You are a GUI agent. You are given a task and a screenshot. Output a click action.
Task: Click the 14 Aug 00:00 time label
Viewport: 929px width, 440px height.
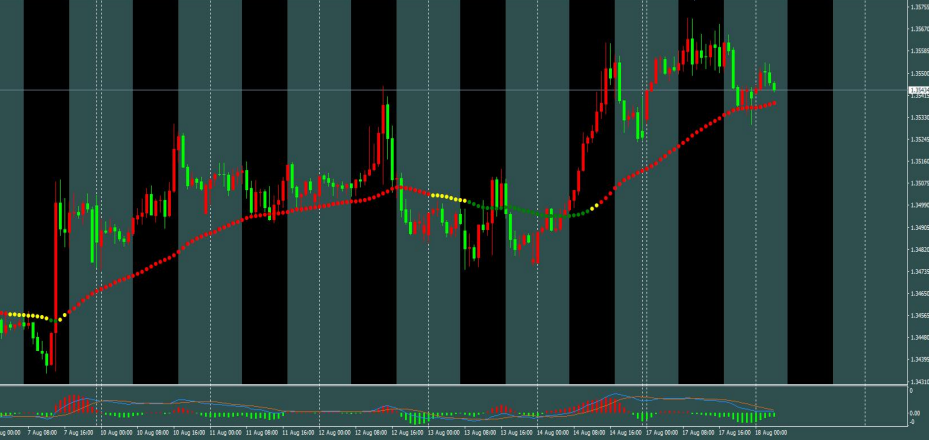[x=553, y=432]
